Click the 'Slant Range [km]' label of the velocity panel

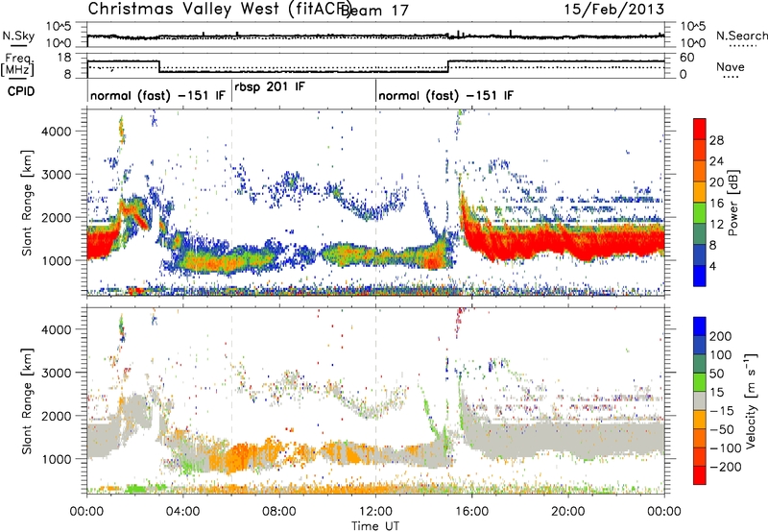[27, 401]
